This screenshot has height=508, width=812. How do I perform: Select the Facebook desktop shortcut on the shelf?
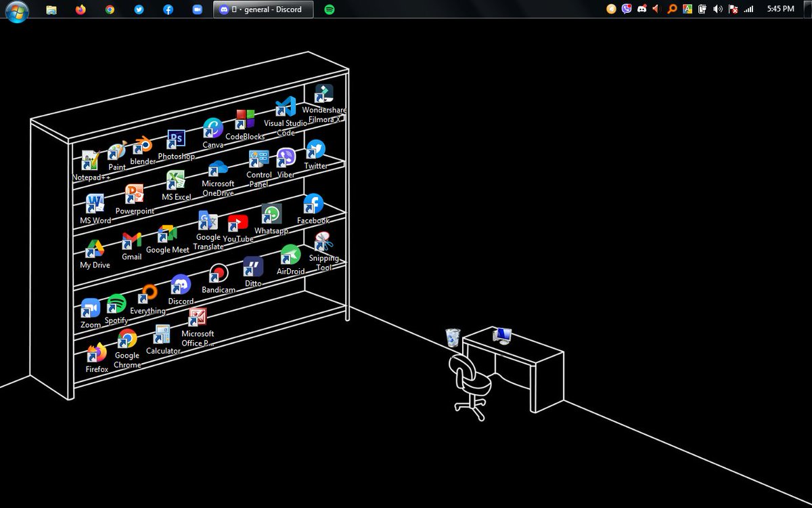313,209
